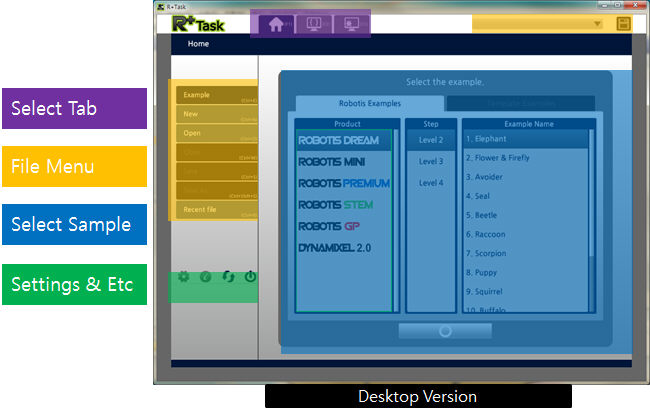The image size is (650, 415).
Task: Switch to the dimmed tab beside Robotis Examples
Action: pyautogui.click(x=521, y=103)
